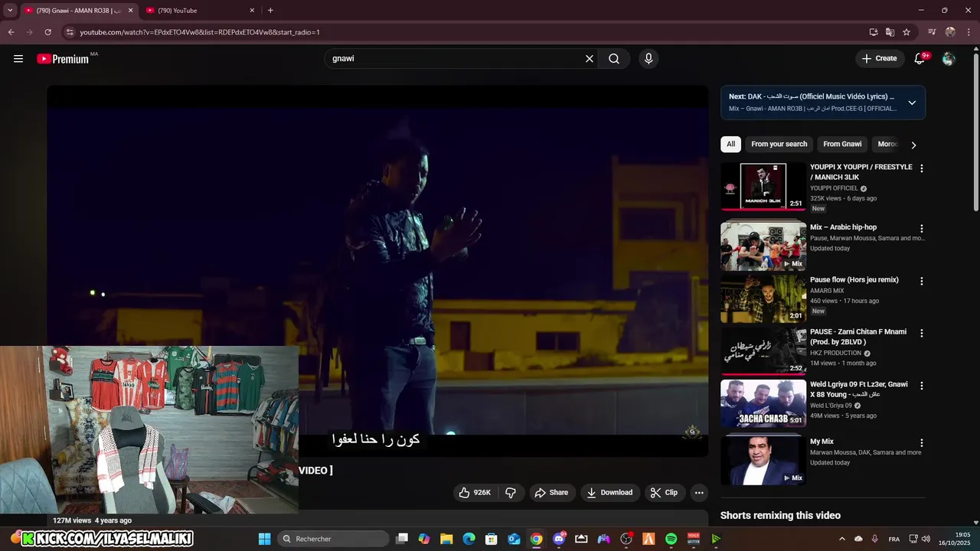
Task: Show more filter chips with arrow
Action: click(x=913, y=145)
